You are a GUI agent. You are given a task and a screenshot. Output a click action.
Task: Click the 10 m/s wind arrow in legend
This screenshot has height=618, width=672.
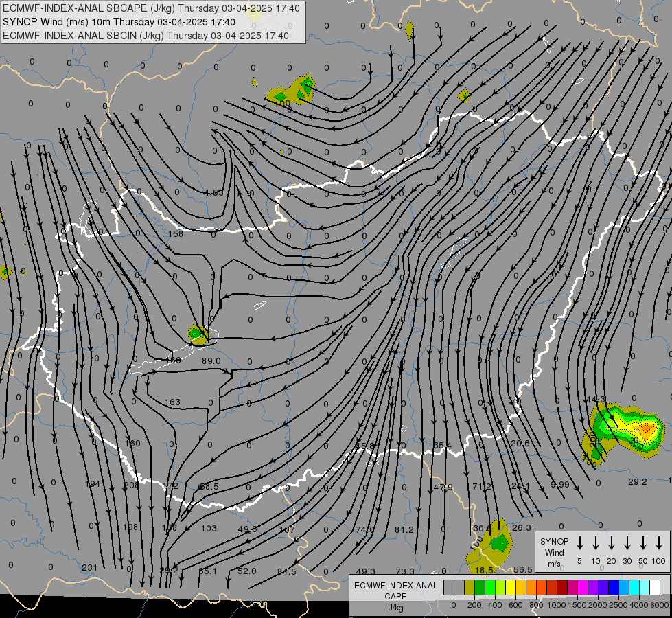pos(595,543)
